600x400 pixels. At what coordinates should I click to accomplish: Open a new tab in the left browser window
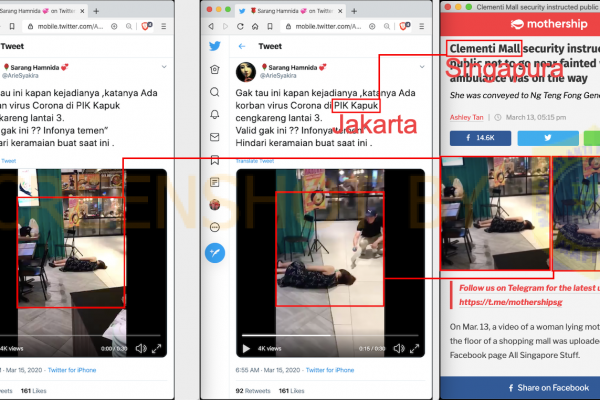96,11
